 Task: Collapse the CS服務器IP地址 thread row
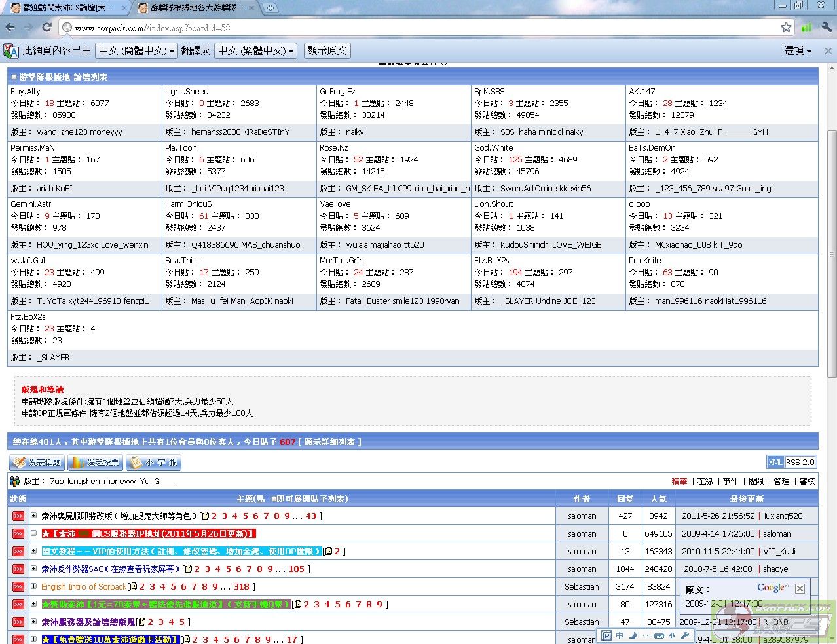(34, 533)
